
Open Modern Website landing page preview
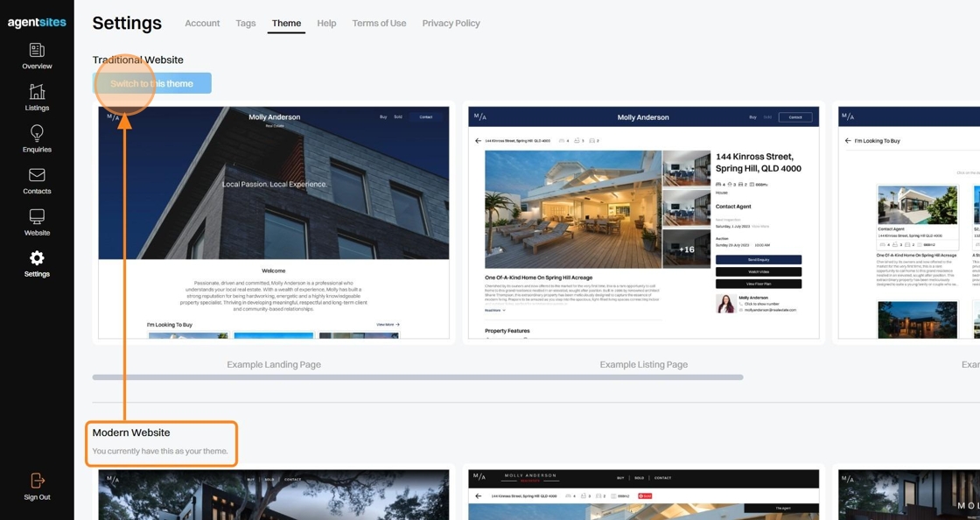pyautogui.click(x=274, y=495)
